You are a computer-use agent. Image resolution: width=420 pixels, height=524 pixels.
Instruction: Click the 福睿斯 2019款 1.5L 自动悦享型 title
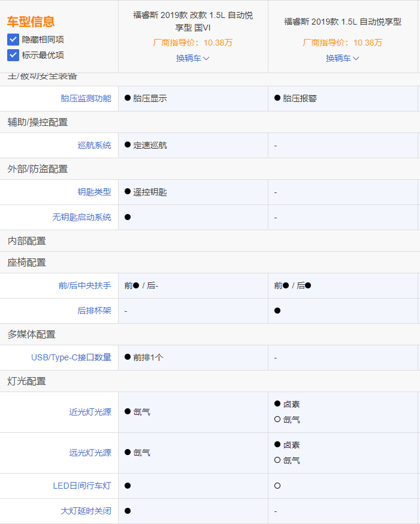pyautogui.click(x=342, y=22)
